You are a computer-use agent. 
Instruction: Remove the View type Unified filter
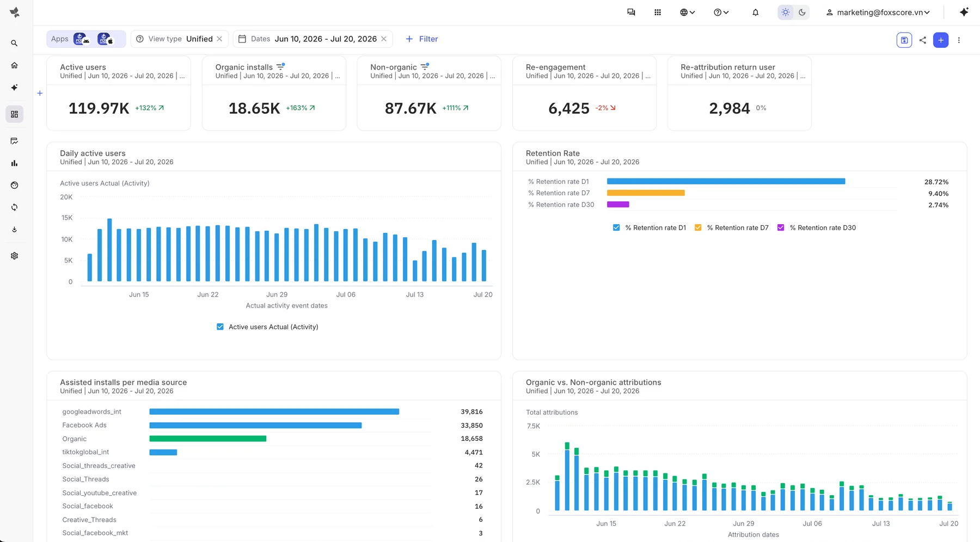click(x=219, y=39)
